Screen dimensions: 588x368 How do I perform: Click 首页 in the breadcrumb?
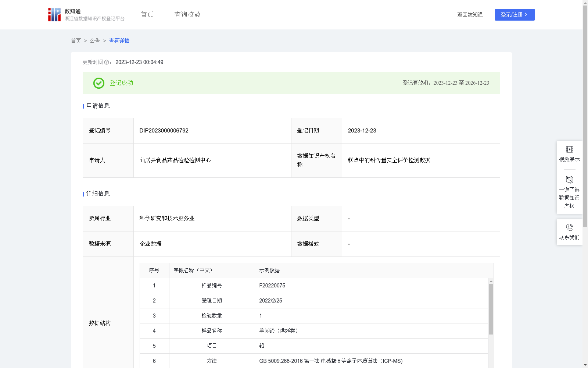click(x=76, y=41)
